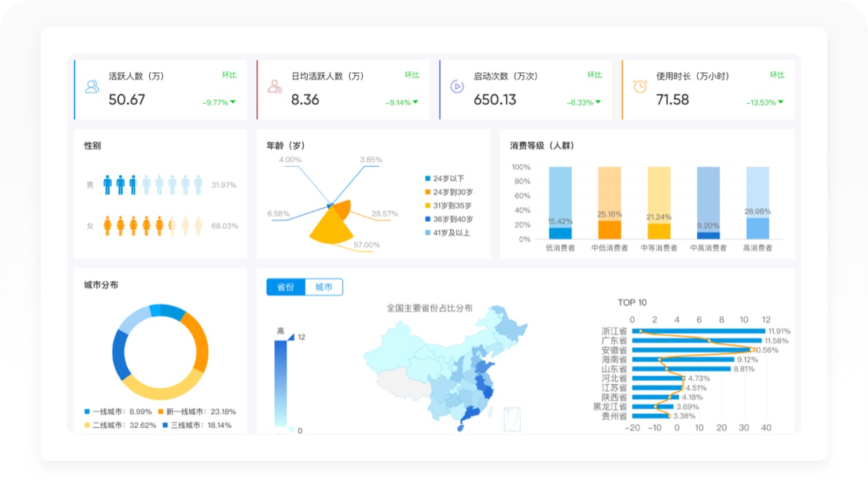
Task: Click the down arrow beside -6.33%
Action: [x=598, y=102]
